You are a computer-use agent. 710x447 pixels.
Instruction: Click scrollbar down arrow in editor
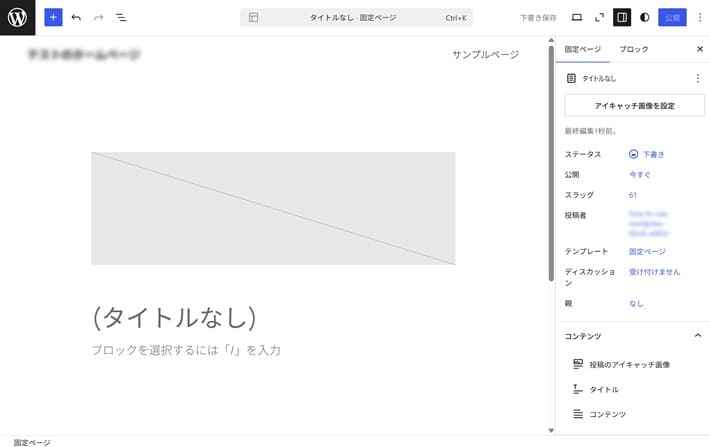click(551, 430)
